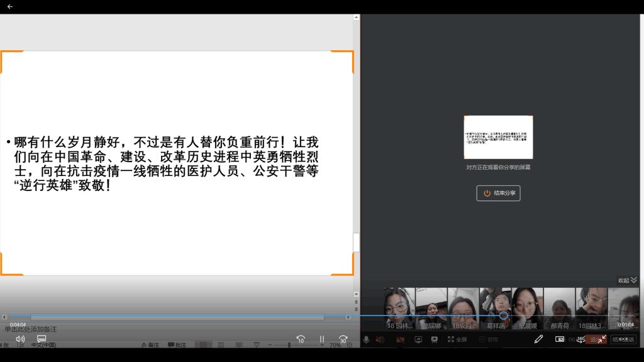The image size is (644, 362).
Task: Click the 结束分享 button
Action: (498, 193)
